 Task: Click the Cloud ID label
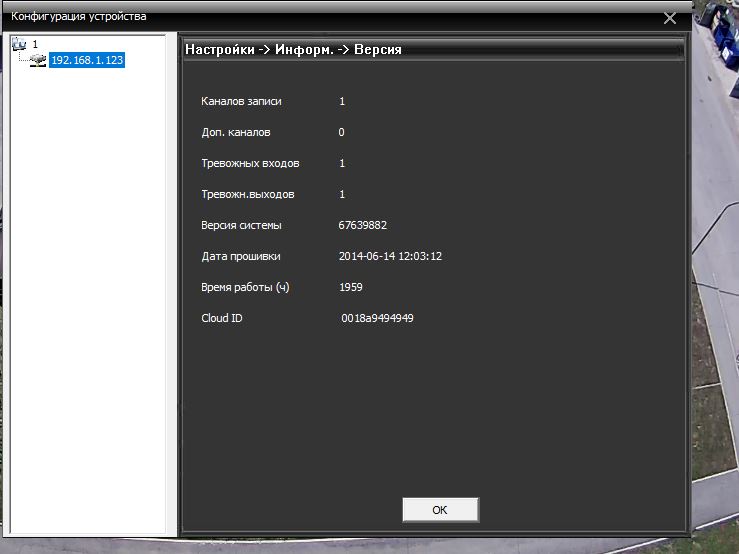tap(222, 318)
